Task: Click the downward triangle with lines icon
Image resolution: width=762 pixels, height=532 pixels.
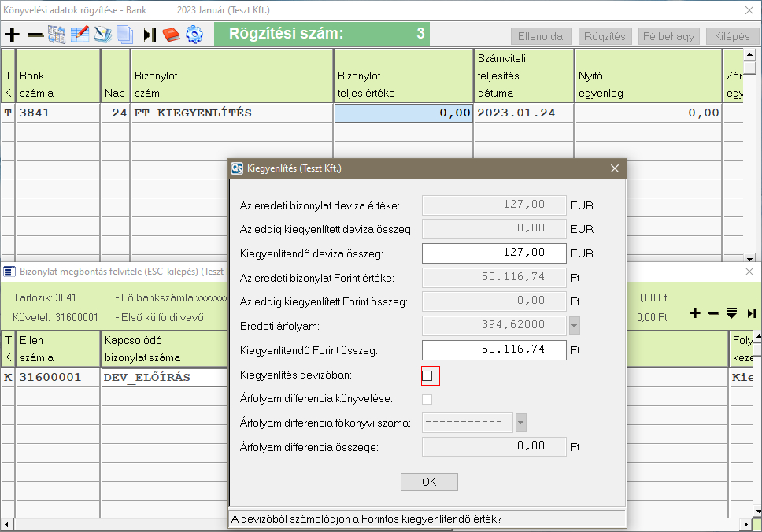Action: 731,313
